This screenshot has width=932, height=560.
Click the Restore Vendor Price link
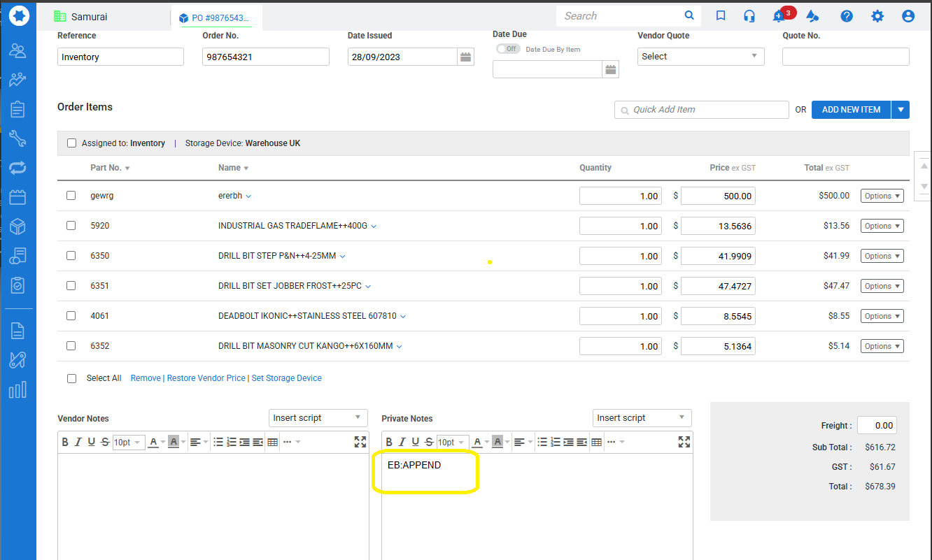(x=206, y=378)
